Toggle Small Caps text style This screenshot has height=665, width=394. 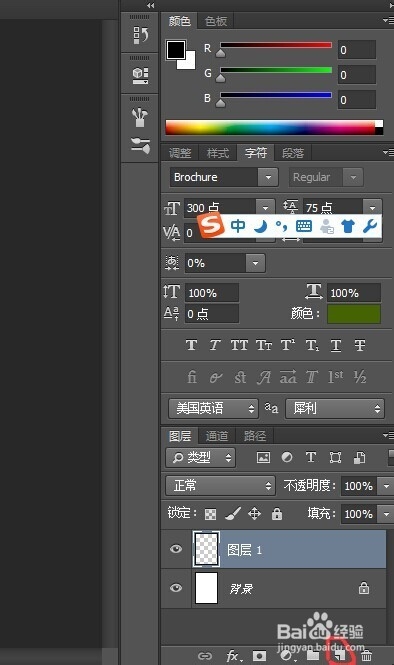coord(263,345)
